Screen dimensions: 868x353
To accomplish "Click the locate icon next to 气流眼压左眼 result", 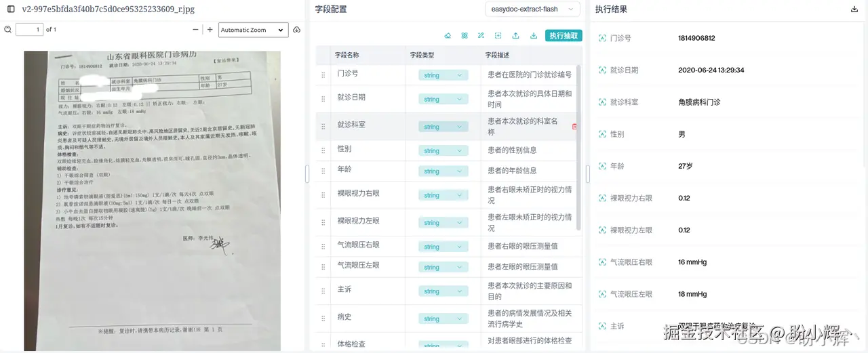I will [x=602, y=294].
